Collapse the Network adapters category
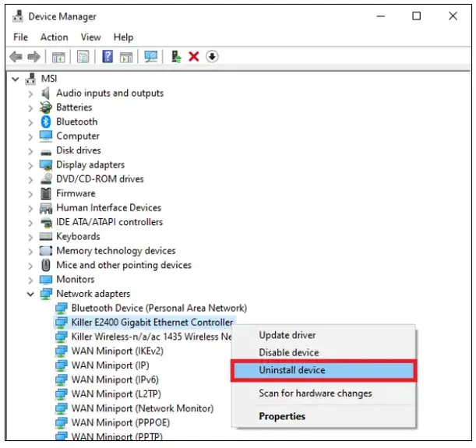 point(30,294)
